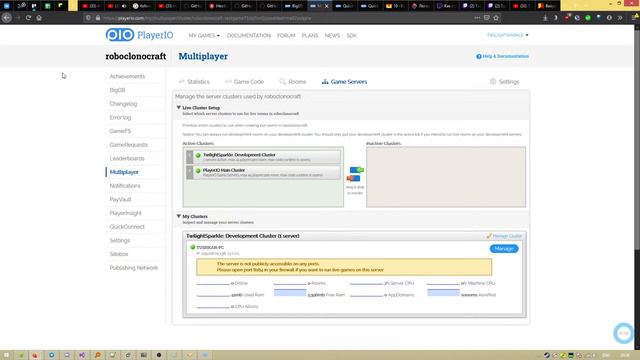Open the Multiplayer Settings tab with gear
The image size is (640, 360).
pos(504,82)
